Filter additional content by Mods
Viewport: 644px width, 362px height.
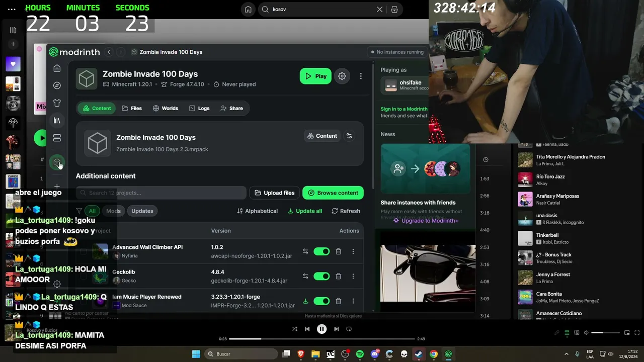coord(113,211)
